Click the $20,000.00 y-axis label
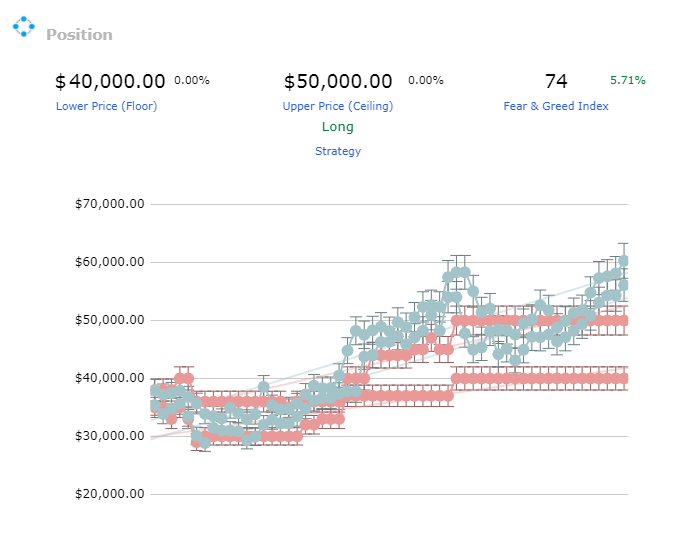Image resolution: width=682 pixels, height=544 pixels. point(110,494)
